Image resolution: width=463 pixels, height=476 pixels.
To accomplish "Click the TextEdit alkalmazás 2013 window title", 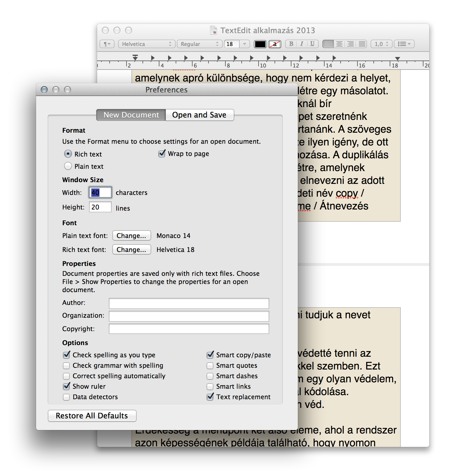I will point(268,30).
